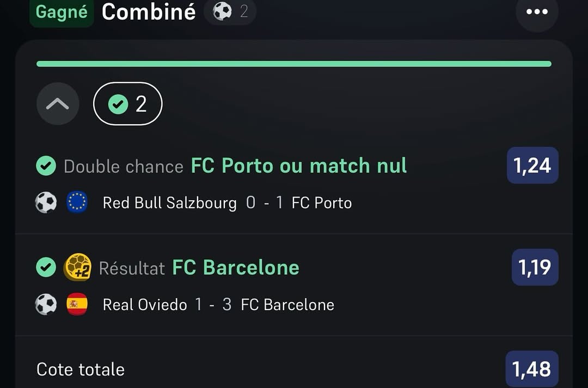
Task: Open the three-dots options menu
Action: tap(537, 12)
